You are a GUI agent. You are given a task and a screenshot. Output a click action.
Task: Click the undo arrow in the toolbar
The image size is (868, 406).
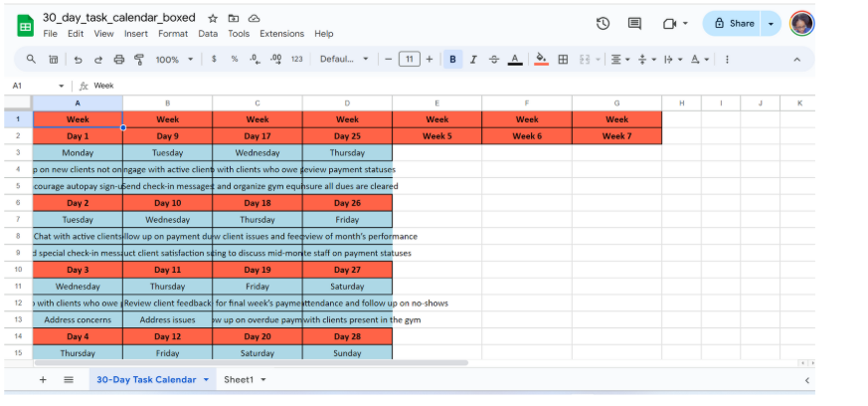[77, 60]
